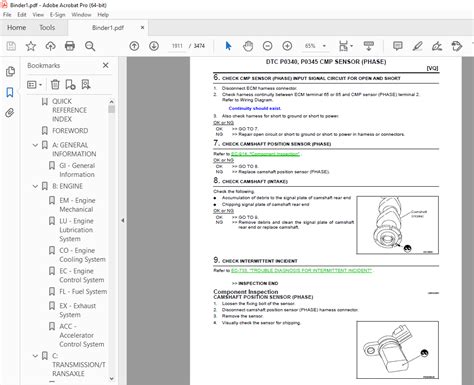Open the Window menu

81,15
